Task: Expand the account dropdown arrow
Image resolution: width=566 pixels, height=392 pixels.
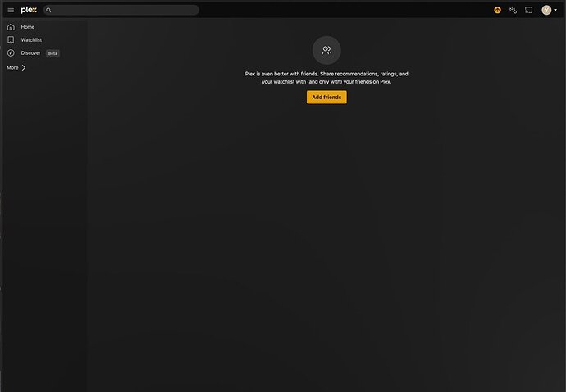Action: (x=555, y=10)
